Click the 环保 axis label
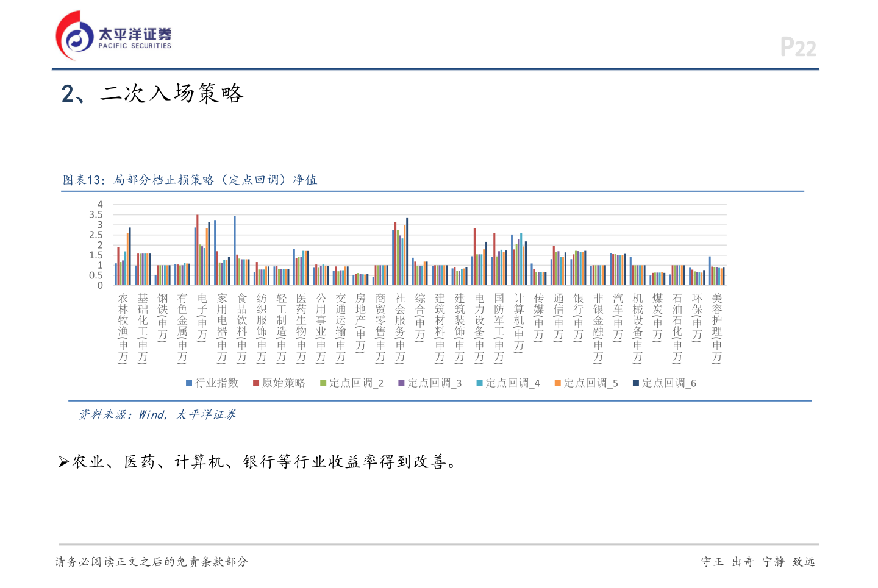The width and height of the screenshot is (878, 588). click(698, 317)
